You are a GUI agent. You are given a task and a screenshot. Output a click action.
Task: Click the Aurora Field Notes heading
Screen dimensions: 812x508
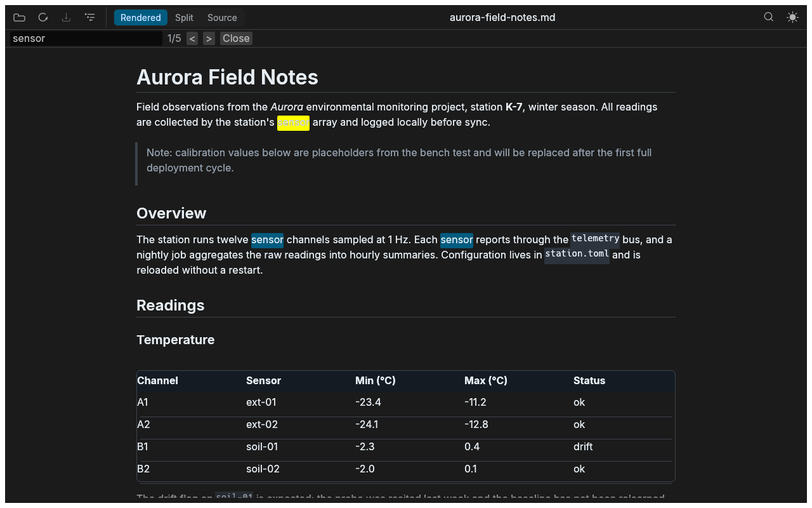[x=227, y=77]
